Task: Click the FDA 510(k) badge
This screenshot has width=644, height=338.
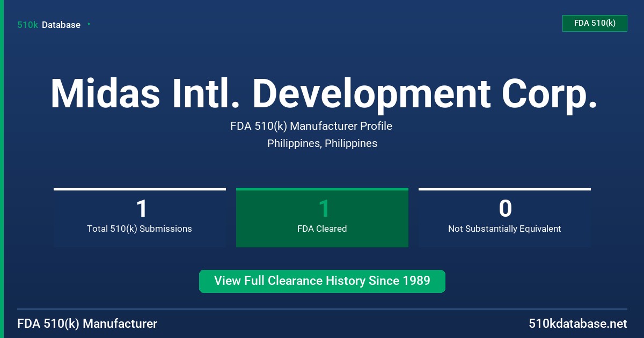Action: [595, 23]
